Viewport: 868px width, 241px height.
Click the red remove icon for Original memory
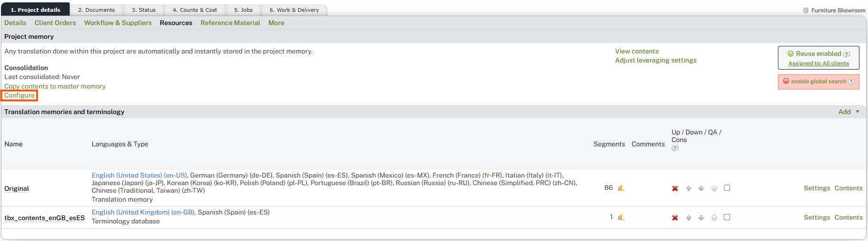[x=675, y=188]
